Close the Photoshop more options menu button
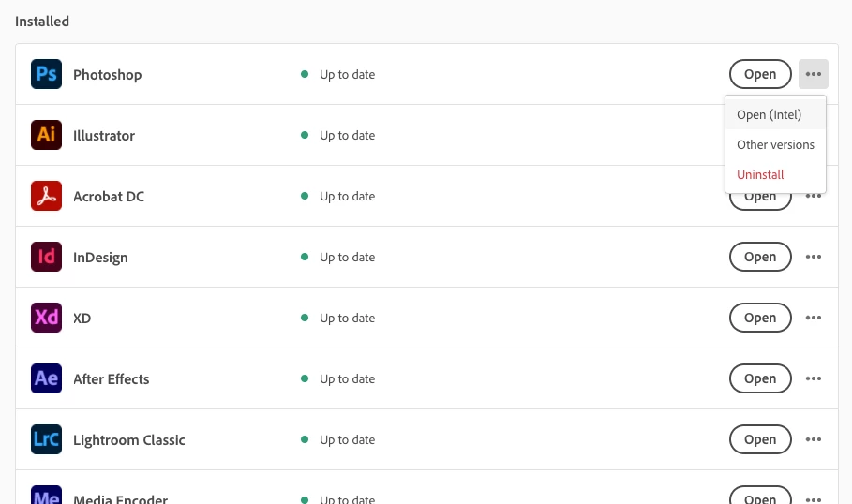Viewport: 852px width, 504px height. 814,74
